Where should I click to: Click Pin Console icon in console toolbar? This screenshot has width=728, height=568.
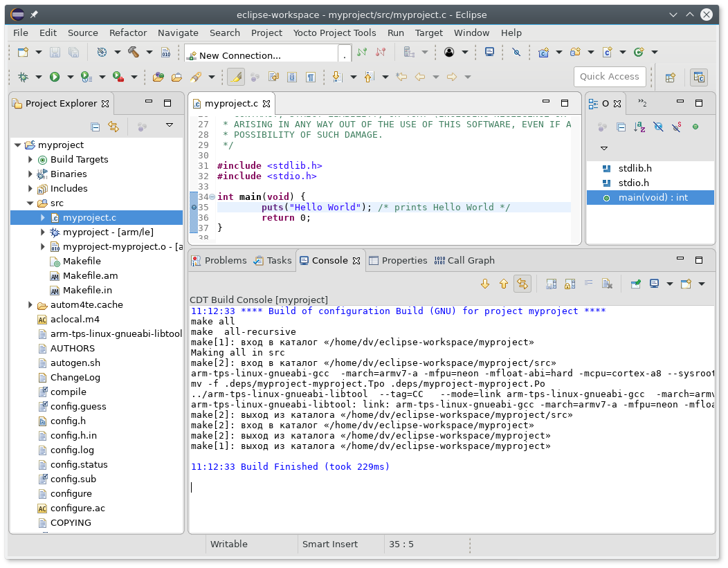tap(635, 284)
